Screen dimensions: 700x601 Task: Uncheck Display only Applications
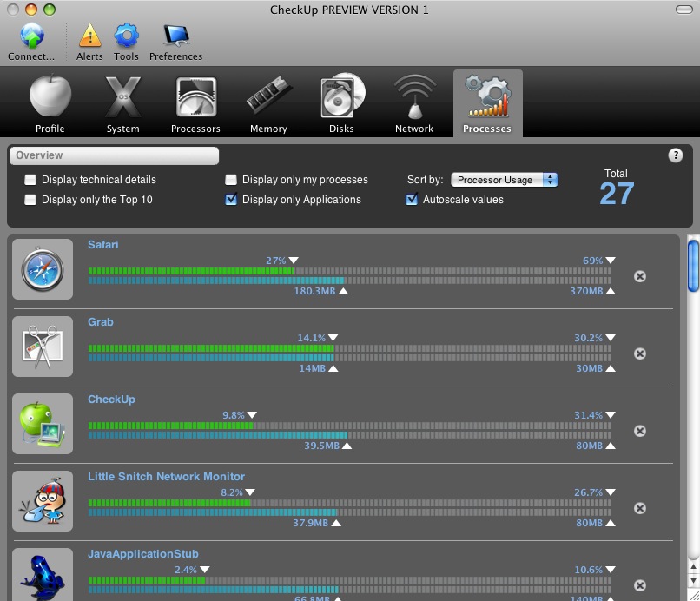(231, 199)
